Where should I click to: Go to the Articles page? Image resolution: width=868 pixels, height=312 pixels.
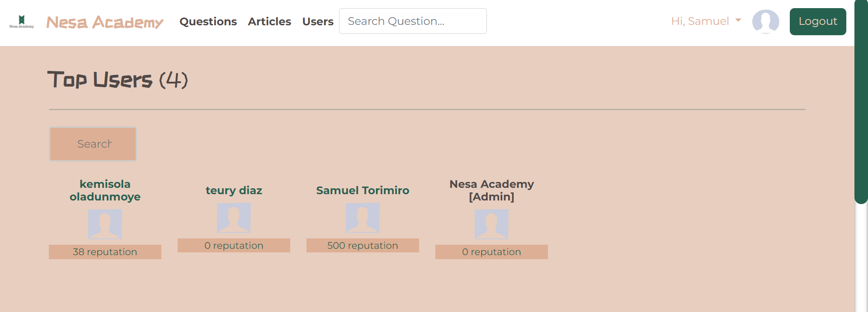(x=269, y=21)
